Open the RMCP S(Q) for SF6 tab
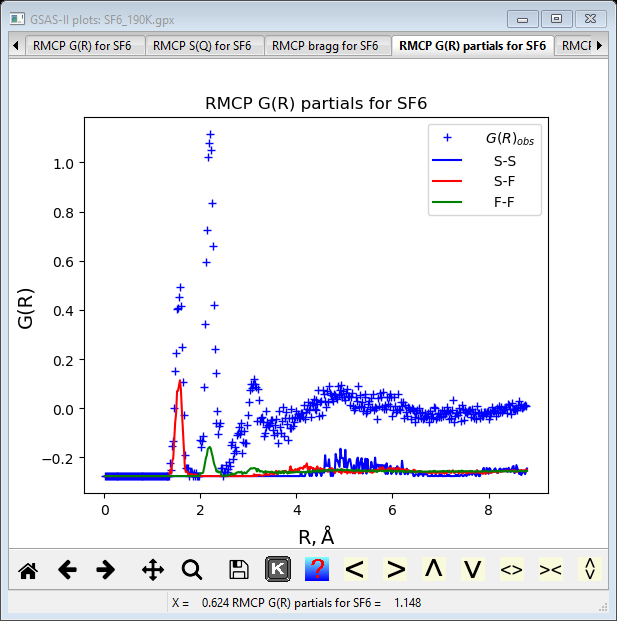Image resolution: width=617 pixels, height=621 pixels. [202, 46]
